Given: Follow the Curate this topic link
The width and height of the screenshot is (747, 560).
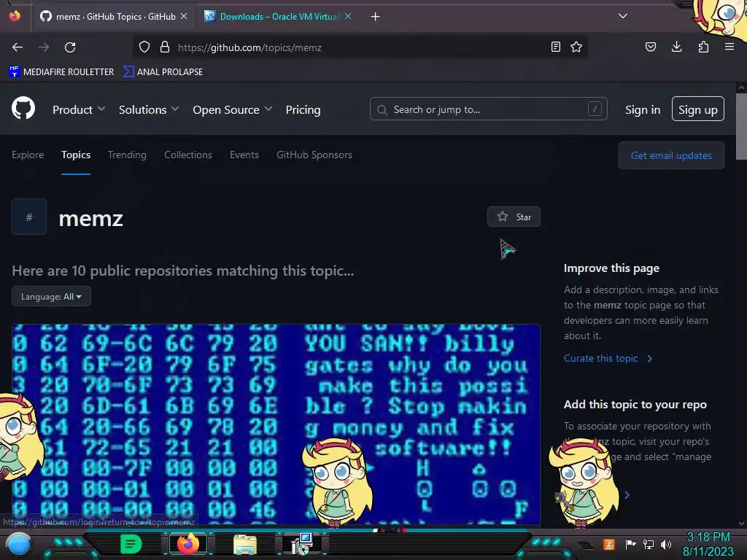Looking at the screenshot, I should click(x=608, y=358).
